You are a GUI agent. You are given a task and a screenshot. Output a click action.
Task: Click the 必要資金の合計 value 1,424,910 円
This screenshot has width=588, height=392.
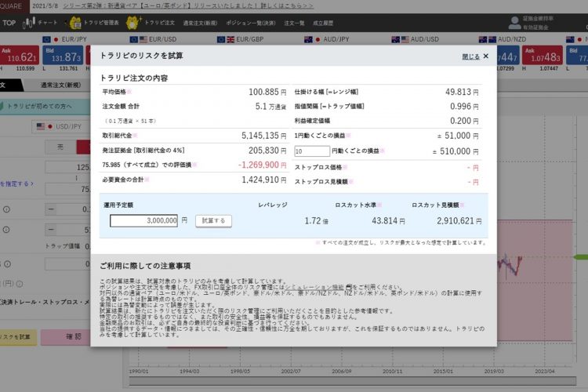click(x=263, y=180)
